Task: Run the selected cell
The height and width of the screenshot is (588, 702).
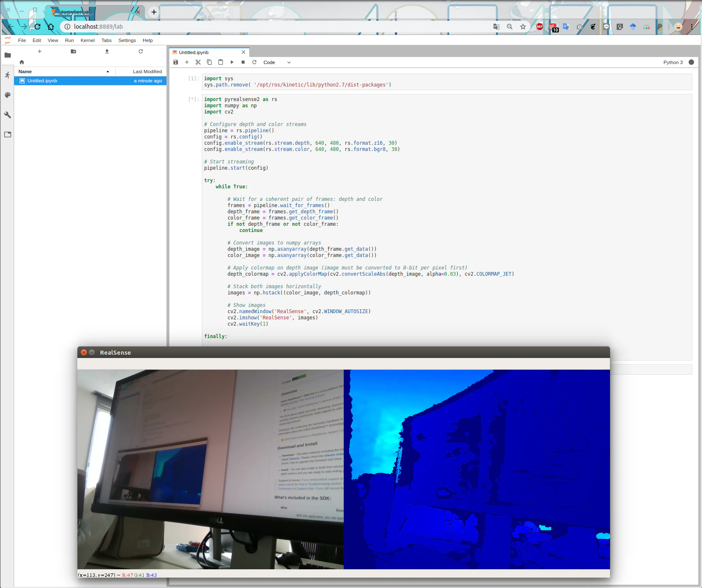Action: pyautogui.click(x=232, y=62)
